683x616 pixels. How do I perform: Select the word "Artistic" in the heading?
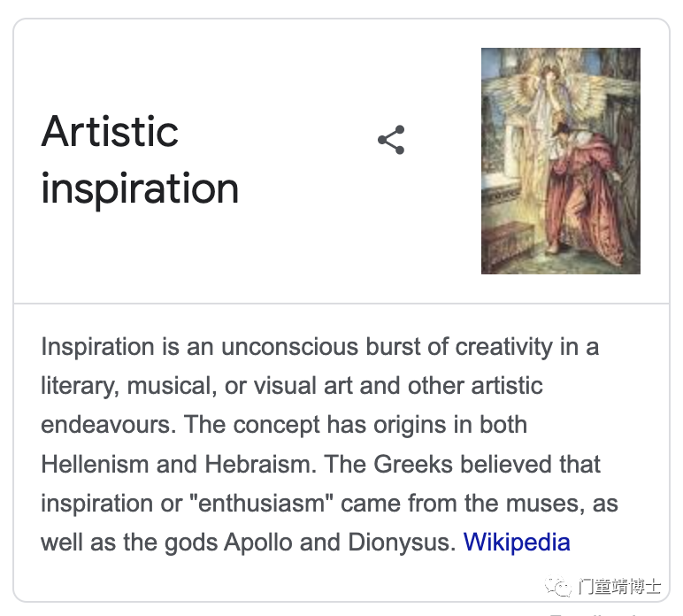tap(110, 132)
